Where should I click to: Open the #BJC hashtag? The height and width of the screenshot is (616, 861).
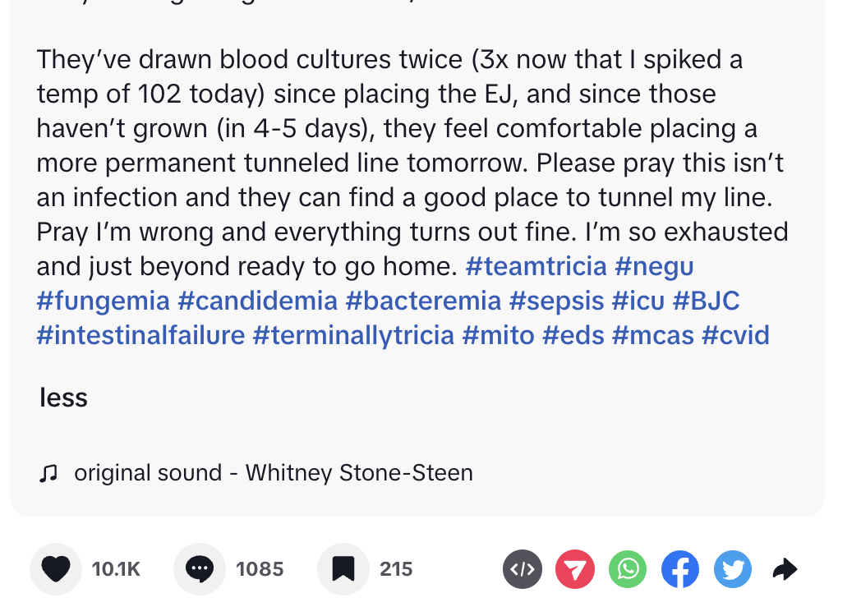[707, 301]
